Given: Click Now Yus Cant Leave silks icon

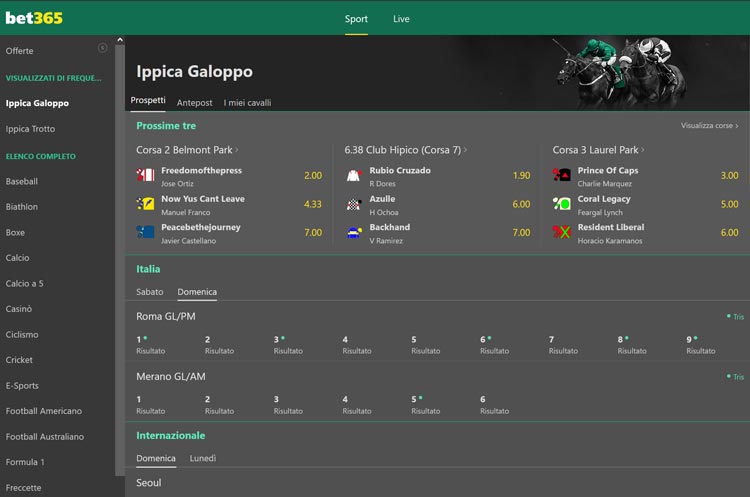Looking at the screenshot, I should tap(145, 204).
